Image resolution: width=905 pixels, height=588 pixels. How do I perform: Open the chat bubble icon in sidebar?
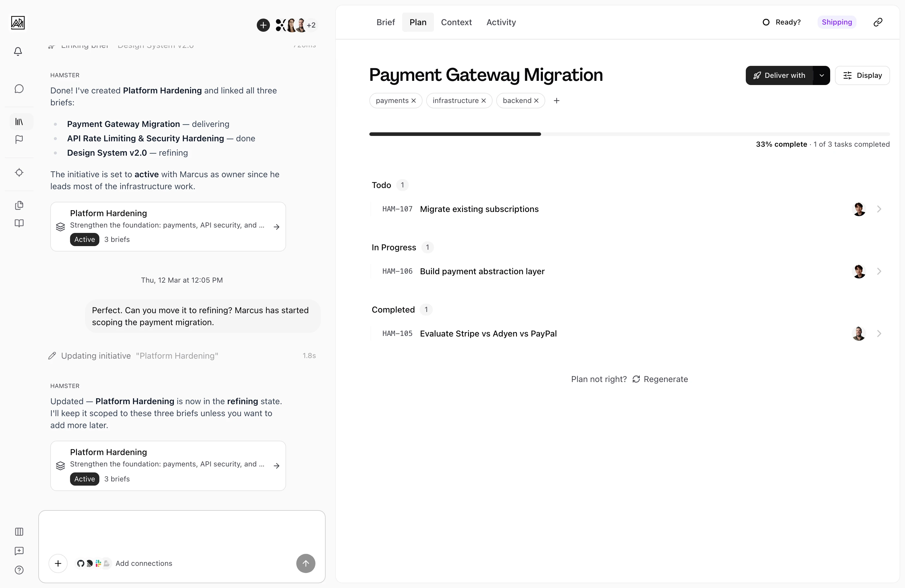(x=19, y=89)
